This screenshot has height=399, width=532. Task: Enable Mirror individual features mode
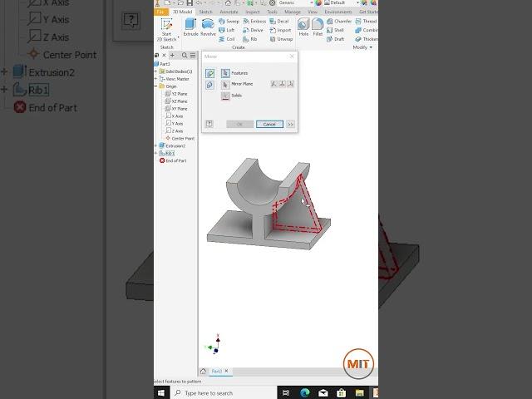click(209, 73)
